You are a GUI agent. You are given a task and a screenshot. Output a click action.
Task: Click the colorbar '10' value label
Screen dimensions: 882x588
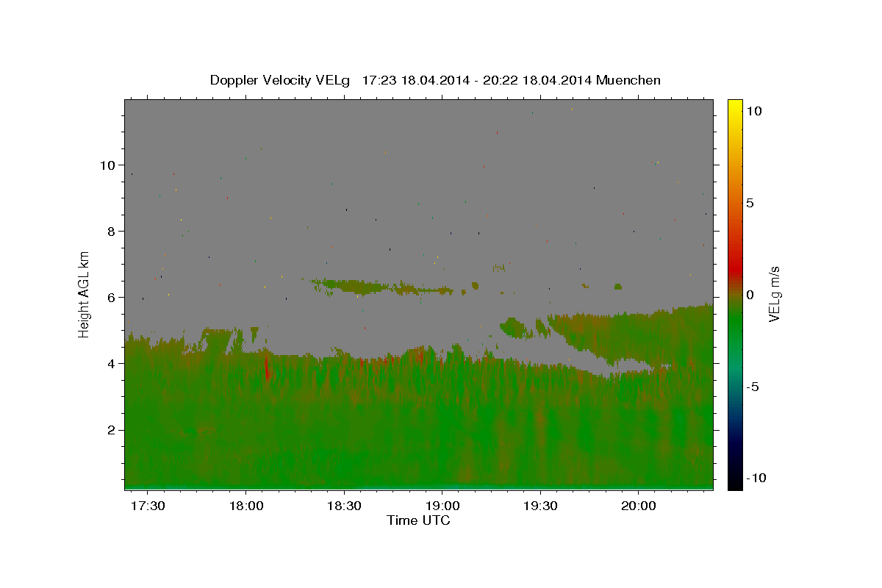tap(753, 111)
